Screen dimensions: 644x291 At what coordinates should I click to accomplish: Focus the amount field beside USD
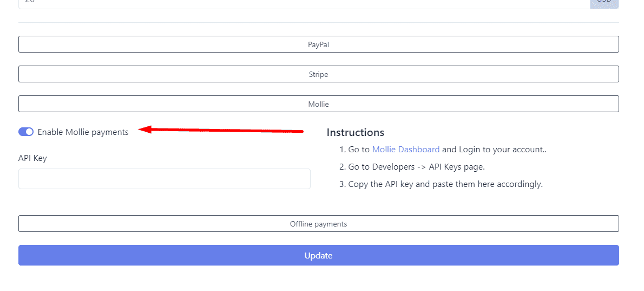pos(303,3)
